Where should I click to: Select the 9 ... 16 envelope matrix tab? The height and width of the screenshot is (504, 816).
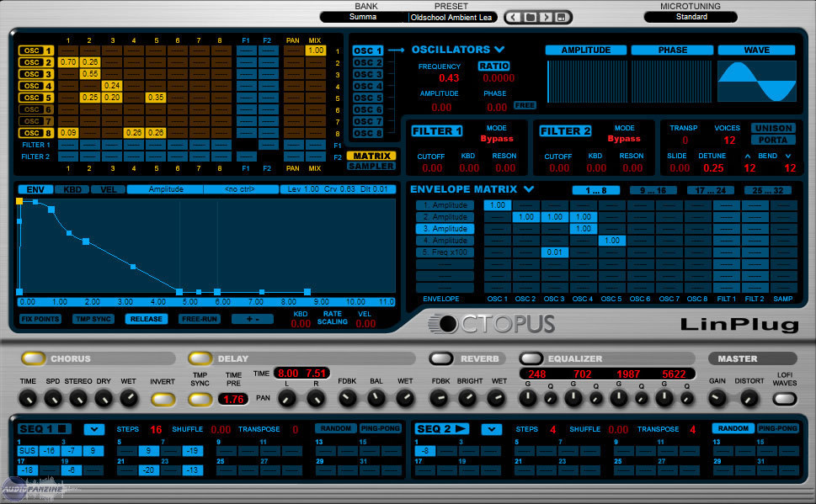coord(652,190)
